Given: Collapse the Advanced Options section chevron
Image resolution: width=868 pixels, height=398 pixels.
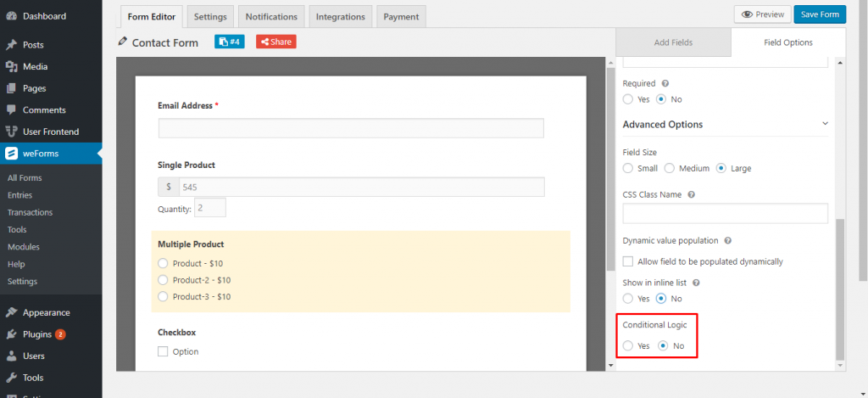Looking at the screenshot, I should [825, 124].
